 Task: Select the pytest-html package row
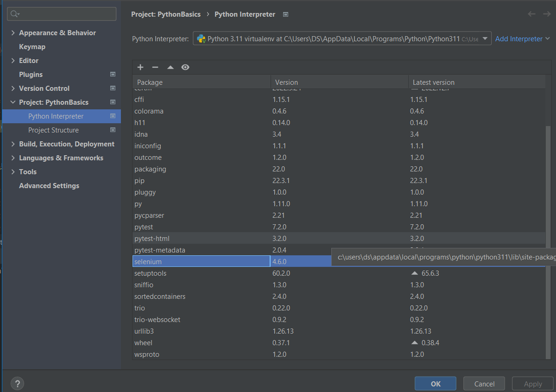click(338, 239)
